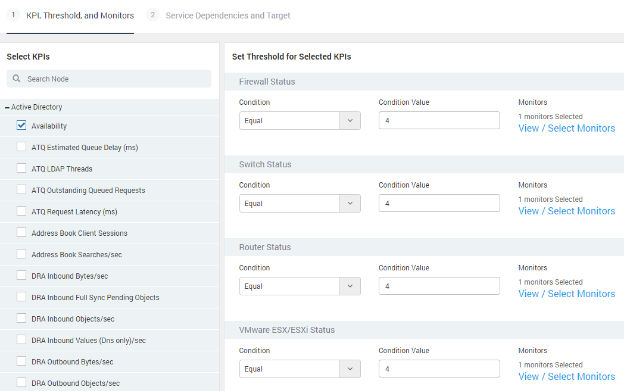Click the Select KPIs heading
Image resolution: width=624 pixels, height=391 pixels.
28,57
